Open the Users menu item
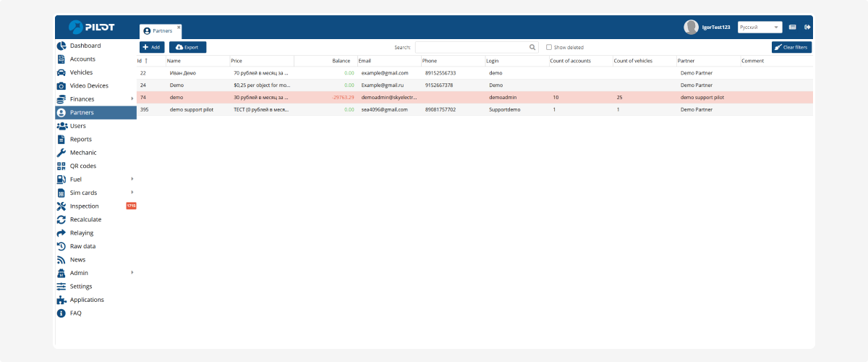Screen dimensions: 868x362 78,126
